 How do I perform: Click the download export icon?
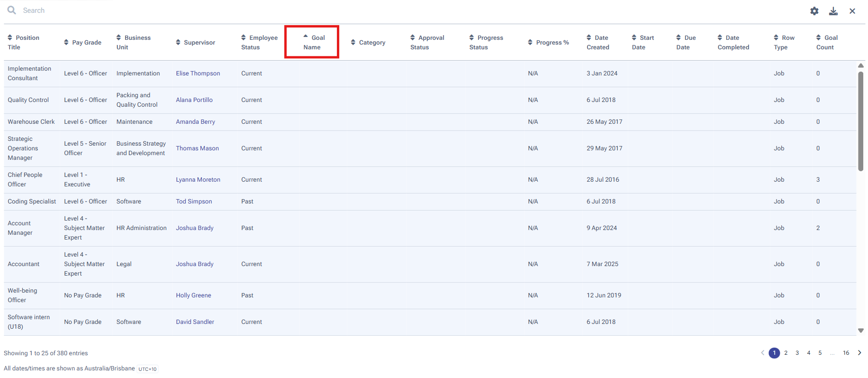pos(833,11)
